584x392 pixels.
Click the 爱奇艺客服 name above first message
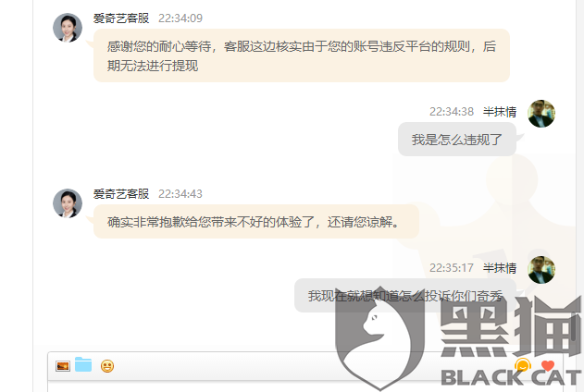point(121,18)
